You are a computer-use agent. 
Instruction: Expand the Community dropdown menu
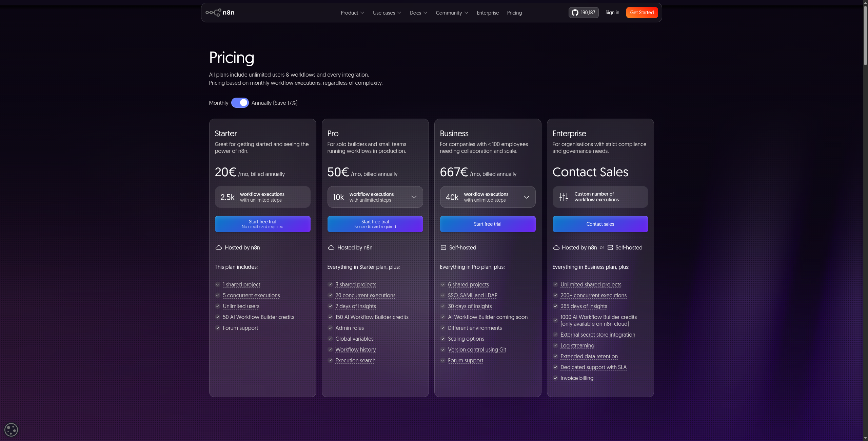pos(452,13)
